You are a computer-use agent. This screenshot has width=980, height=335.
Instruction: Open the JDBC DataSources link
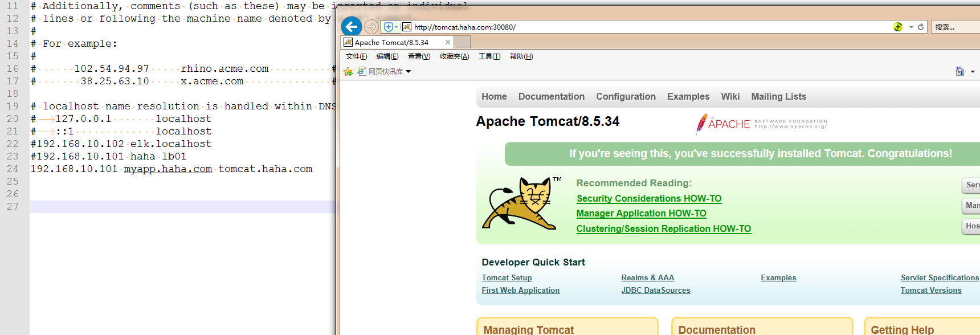coord(655,290)
